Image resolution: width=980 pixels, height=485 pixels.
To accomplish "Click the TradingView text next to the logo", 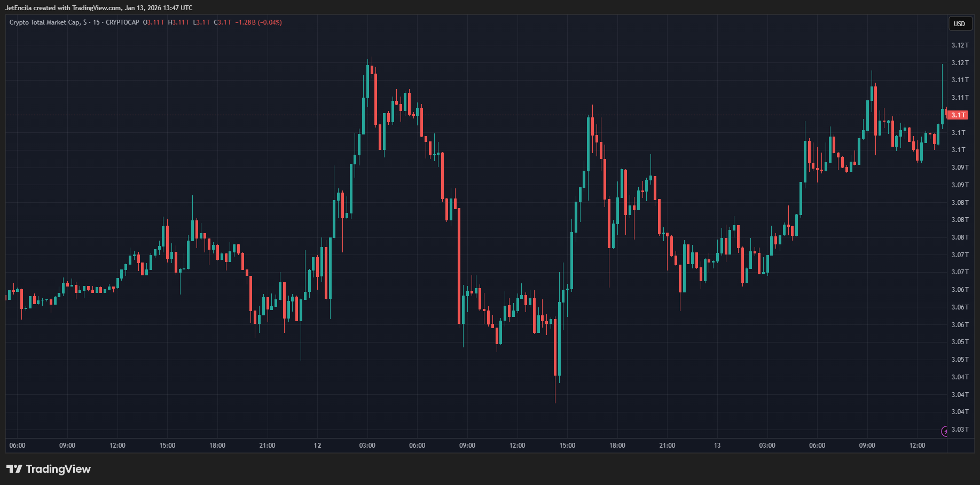I will 59,468.
